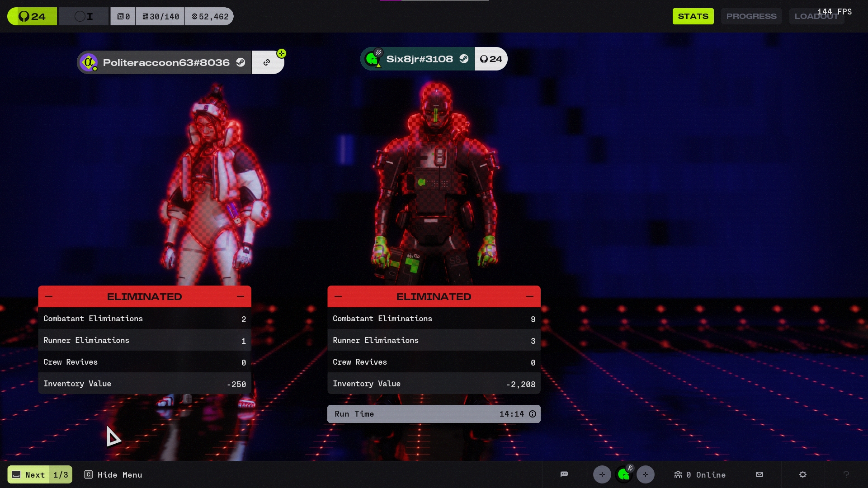The width and height of the screenshot is (868, 488).
Task: Open settings gear icon
Action: point(803,474)
